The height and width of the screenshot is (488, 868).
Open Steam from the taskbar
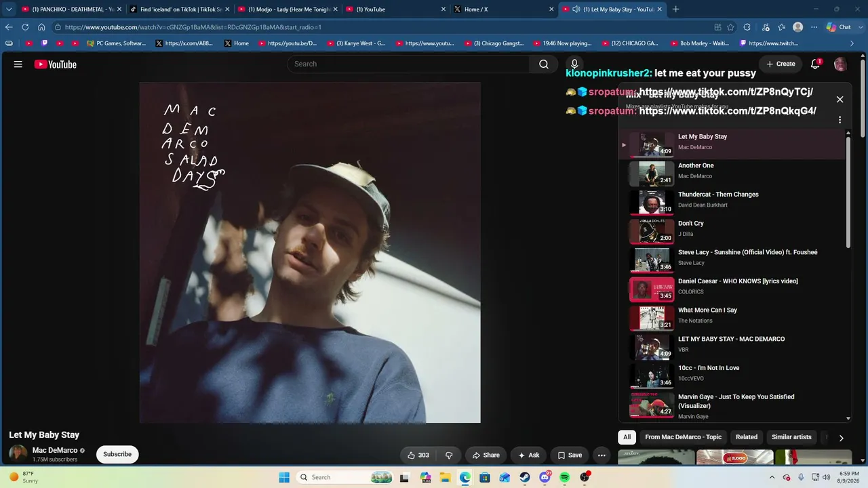coord(525,477)
